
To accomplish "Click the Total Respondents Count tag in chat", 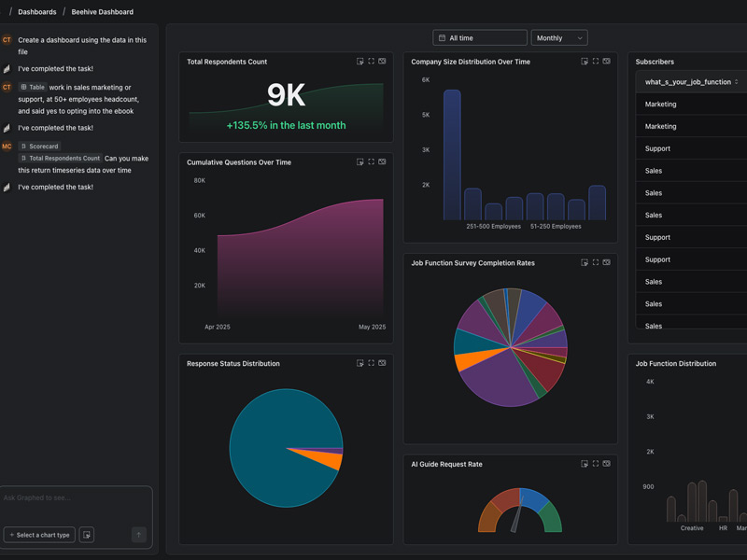I will point(60,158).
